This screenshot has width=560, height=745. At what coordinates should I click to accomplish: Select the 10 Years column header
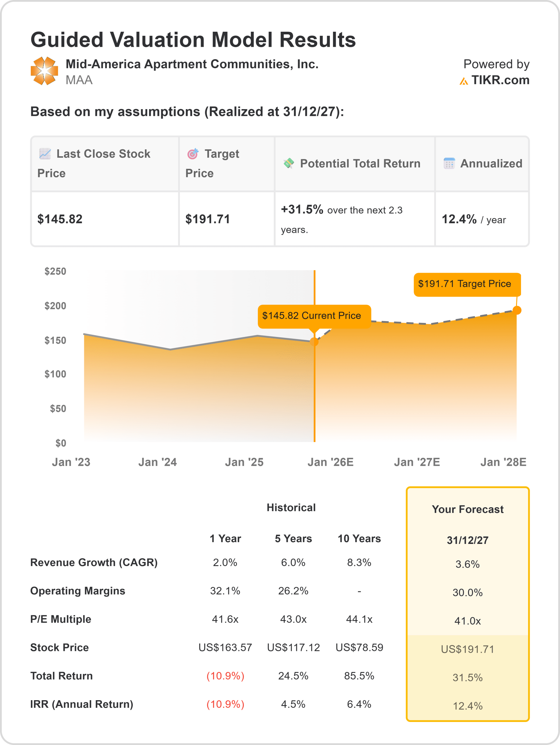[359, 539]
